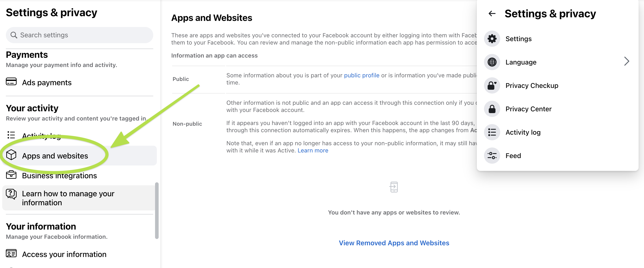Select Apps and websites in sidebar

[55, 156]
